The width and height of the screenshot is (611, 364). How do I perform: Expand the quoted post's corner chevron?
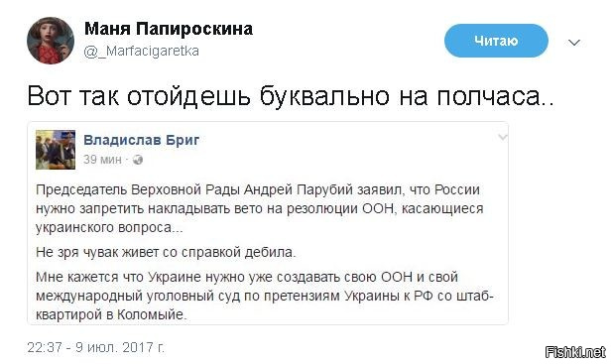click(x=503, y=137)
